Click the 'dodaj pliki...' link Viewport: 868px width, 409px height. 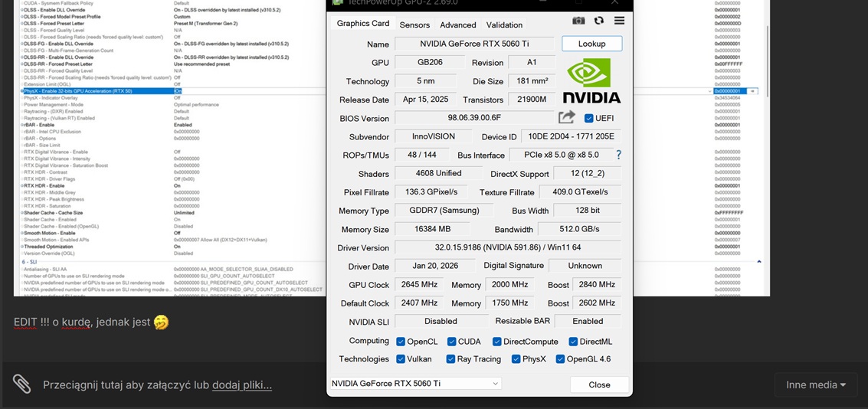tap(242, 384)
